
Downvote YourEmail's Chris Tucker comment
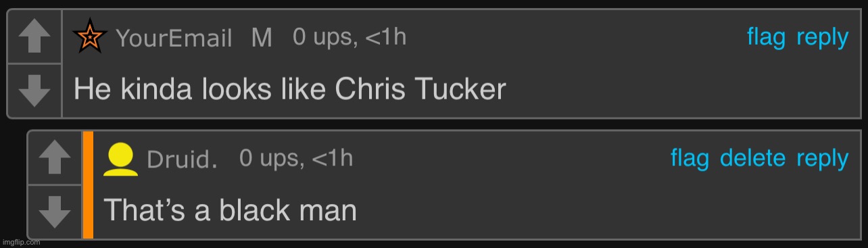tap(34, 91)
